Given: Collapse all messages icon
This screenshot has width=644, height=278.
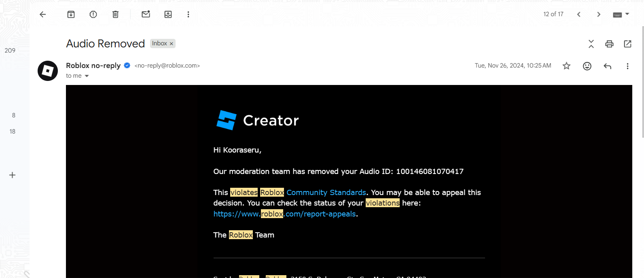Looking at the screenshot, I should click(591, 44).
